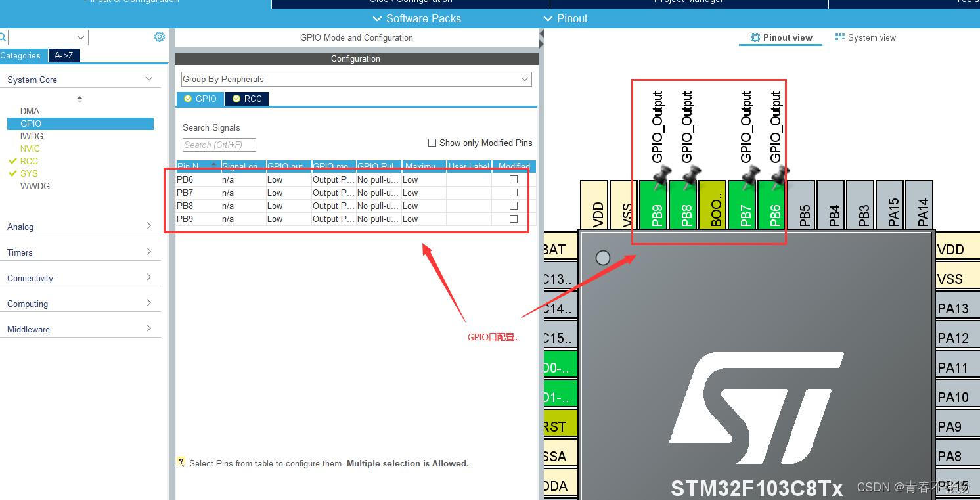The width and height of the screenshot is (980, 500).
Task: Check the Modified checkbox for PB9 row
Action: coord(512,219)
